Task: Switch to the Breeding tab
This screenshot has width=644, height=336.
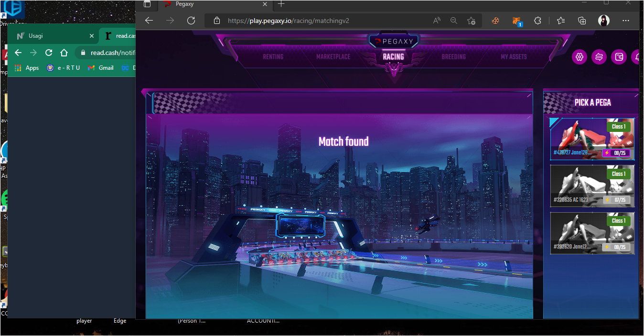Action: (x=453, y=57)
